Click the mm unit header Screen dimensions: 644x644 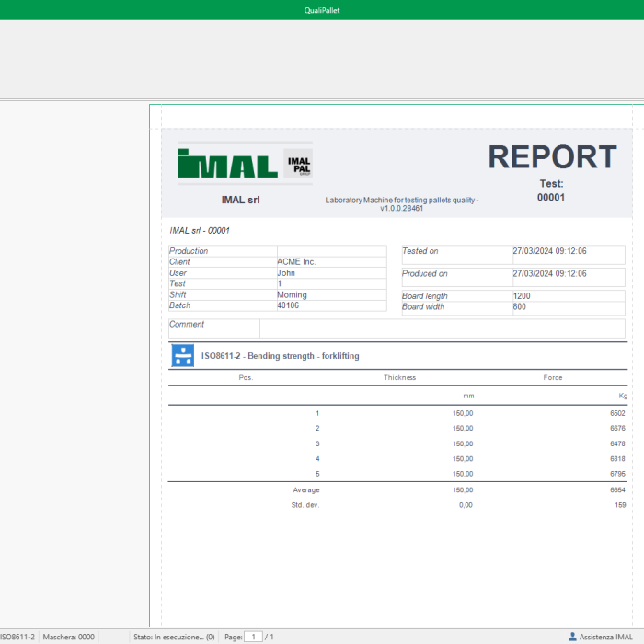point(468,396)
